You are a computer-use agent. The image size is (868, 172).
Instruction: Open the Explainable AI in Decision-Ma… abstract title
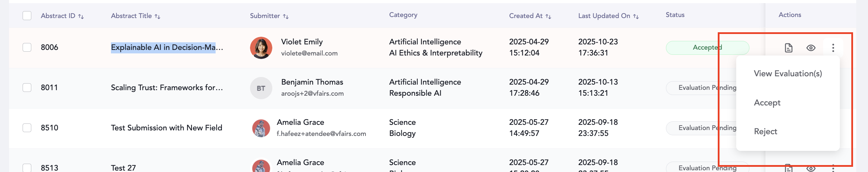pos(167,47)
